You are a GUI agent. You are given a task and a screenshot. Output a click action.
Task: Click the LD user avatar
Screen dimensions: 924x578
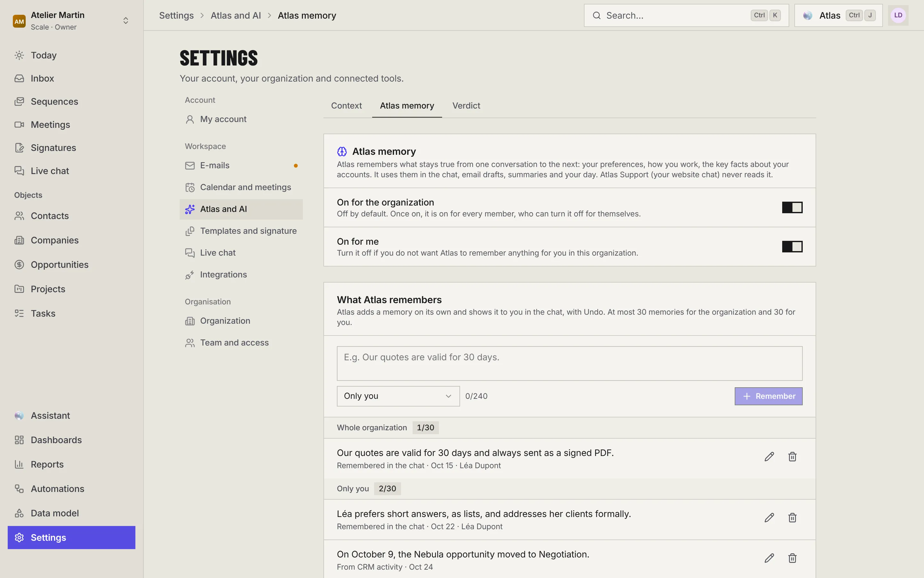pos(898,15)
